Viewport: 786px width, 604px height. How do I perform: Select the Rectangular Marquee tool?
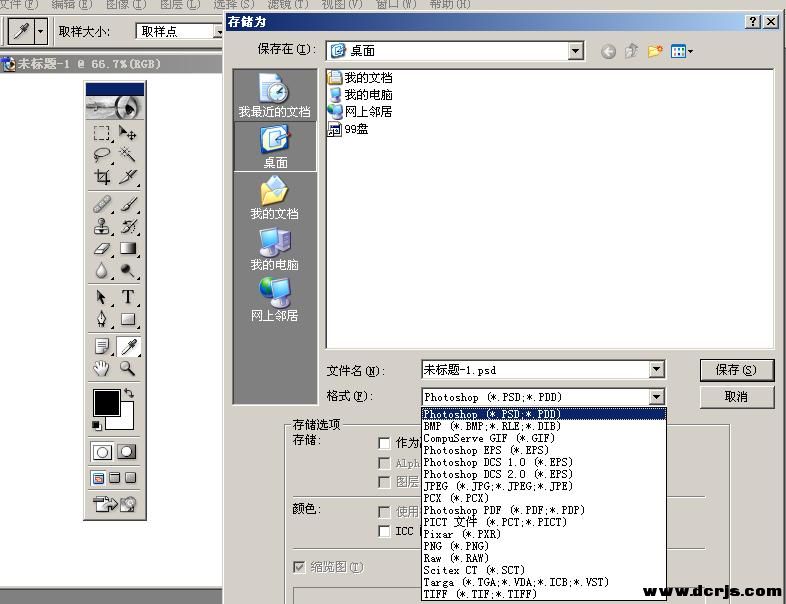coord(102,133)
